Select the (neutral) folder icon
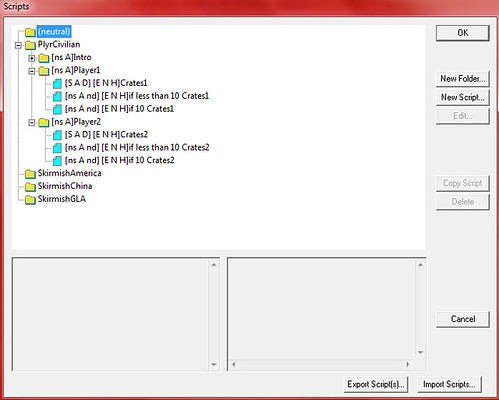Viewport: 499px width, 400px height. tap(30, 32)
